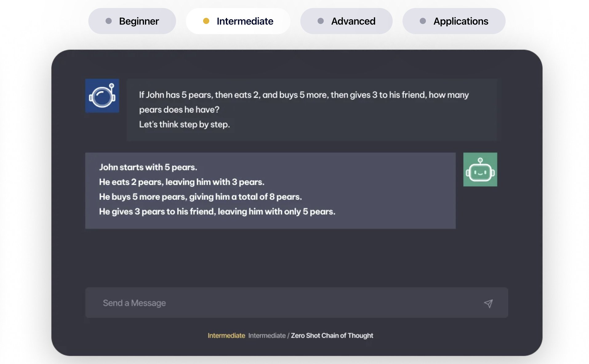Click the astronaut user avatar icon
The height and width of the screenshot is (364, 589).
click(102, 96)
